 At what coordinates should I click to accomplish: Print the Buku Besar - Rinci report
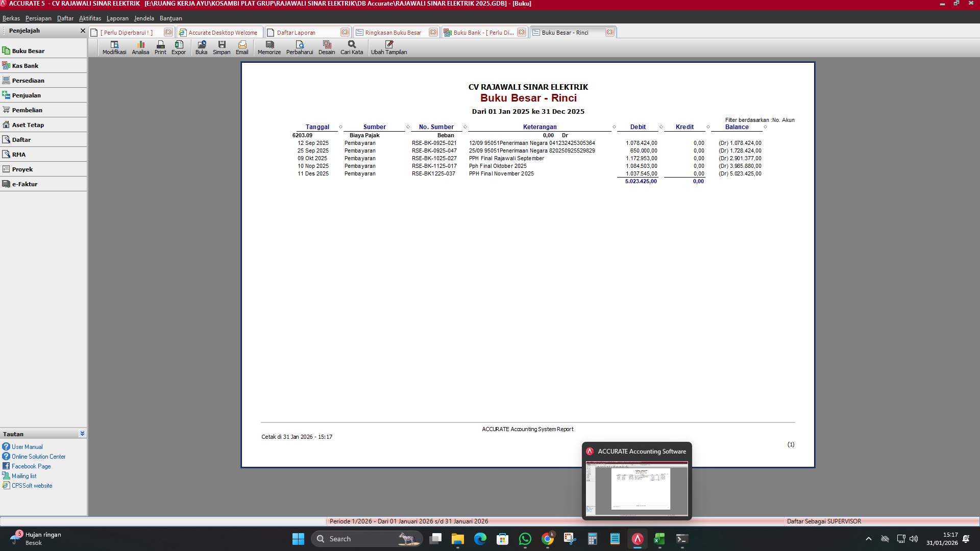click(160, 47)
